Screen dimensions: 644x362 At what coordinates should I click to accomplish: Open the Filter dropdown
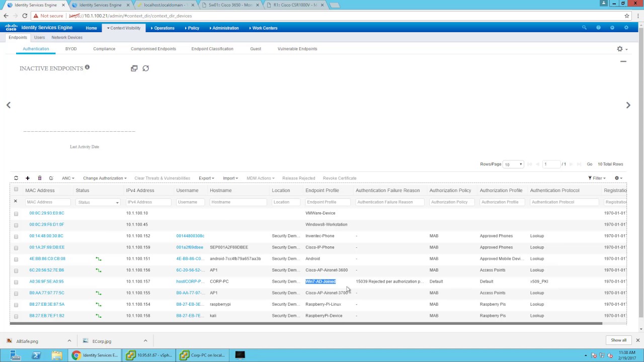[x=597, y=178]
